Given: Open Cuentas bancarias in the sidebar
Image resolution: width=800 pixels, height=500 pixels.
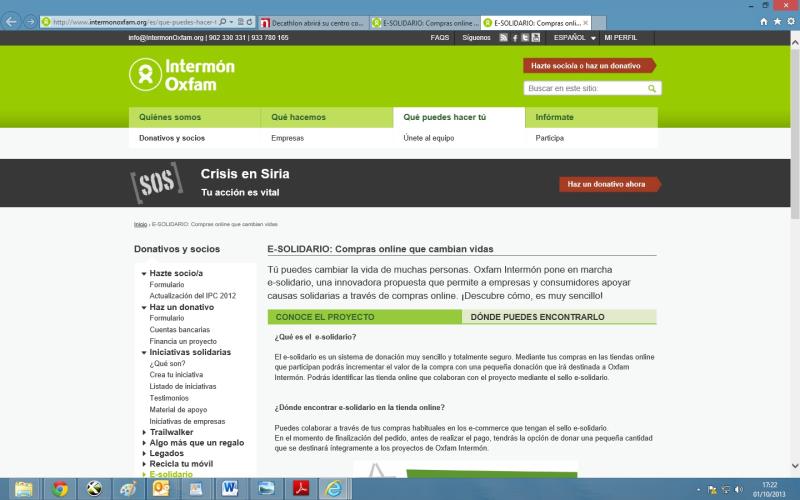Looking at the screenshot, I should pos(180,330).
